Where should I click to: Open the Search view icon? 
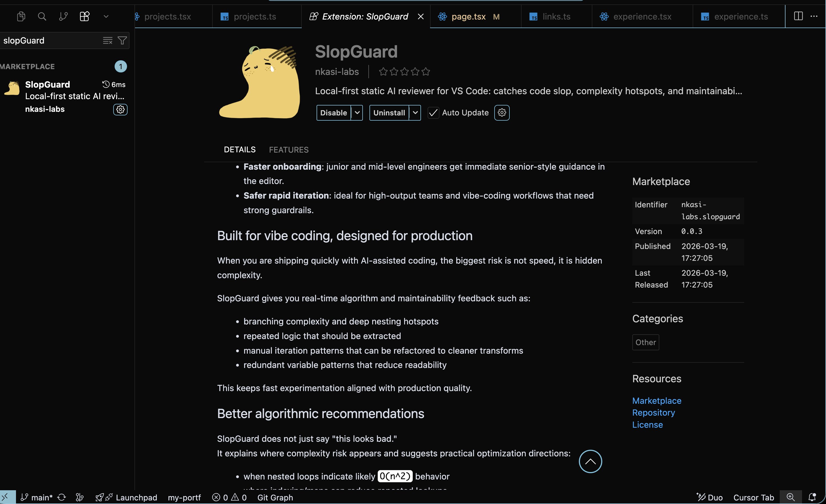pos(42,16)
